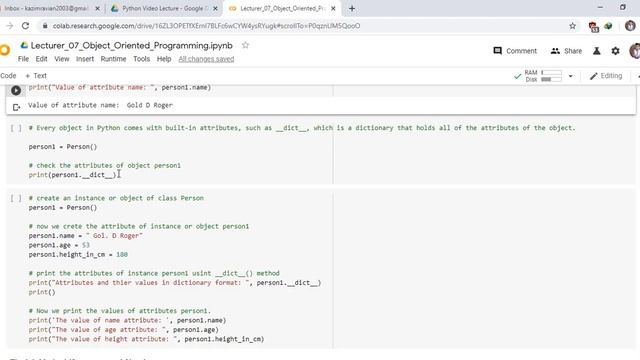Share the notebook

tap(566, 51)
